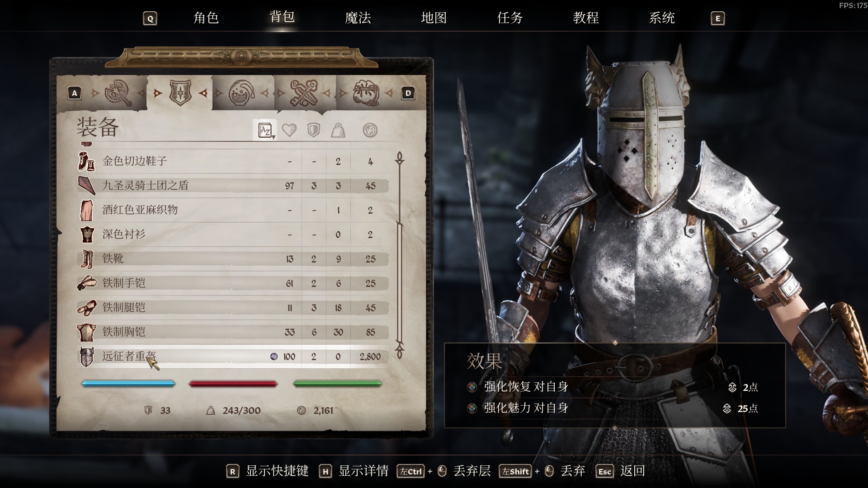Select the armor shield category icon

[x=180, y=93]
